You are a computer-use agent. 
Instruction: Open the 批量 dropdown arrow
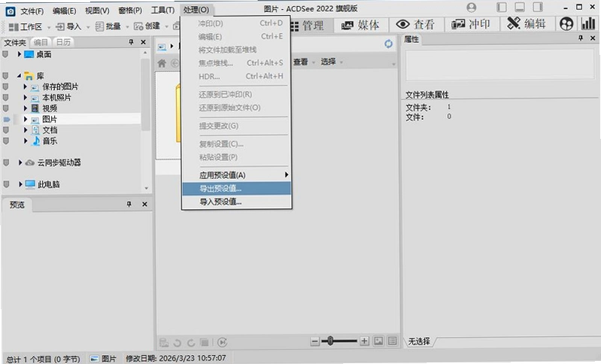pos(127,27)
